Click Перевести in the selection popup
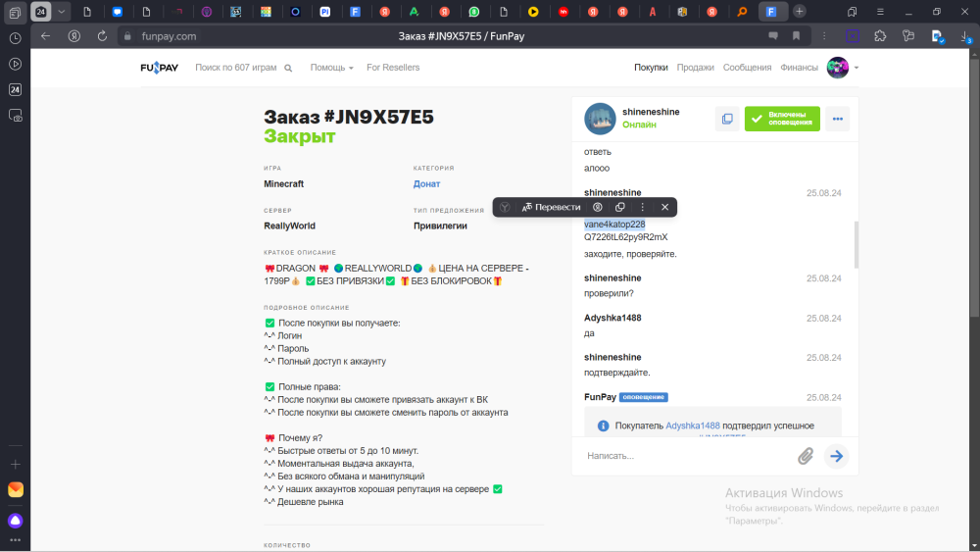980x552 pixels. pyautogui.click(x=551, y=207)
